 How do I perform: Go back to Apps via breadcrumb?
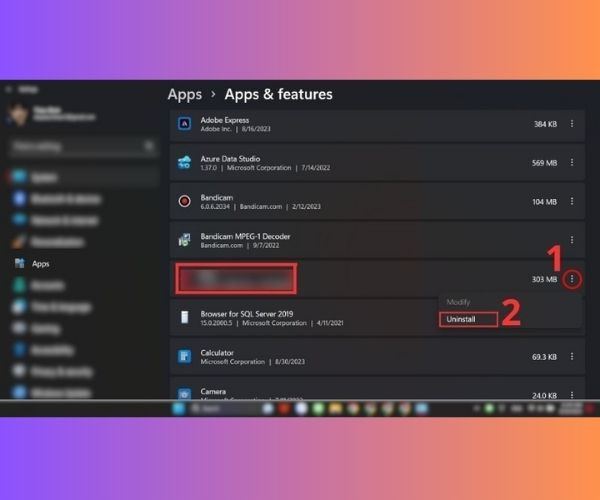(184, 94)
